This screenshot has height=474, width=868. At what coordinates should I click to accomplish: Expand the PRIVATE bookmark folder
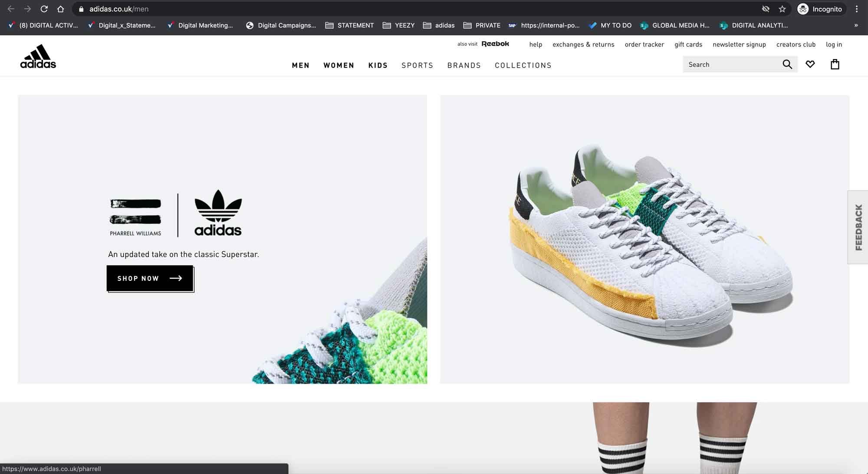[482, 25]
